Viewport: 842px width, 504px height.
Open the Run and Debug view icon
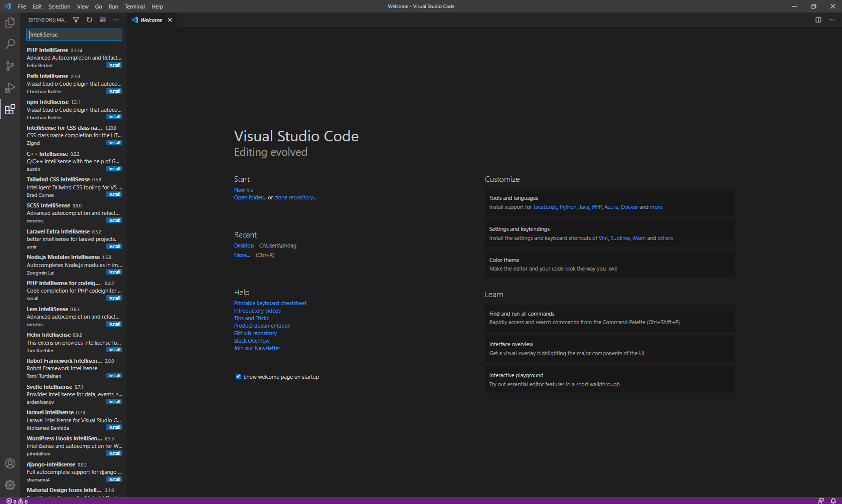click(10, 88)
